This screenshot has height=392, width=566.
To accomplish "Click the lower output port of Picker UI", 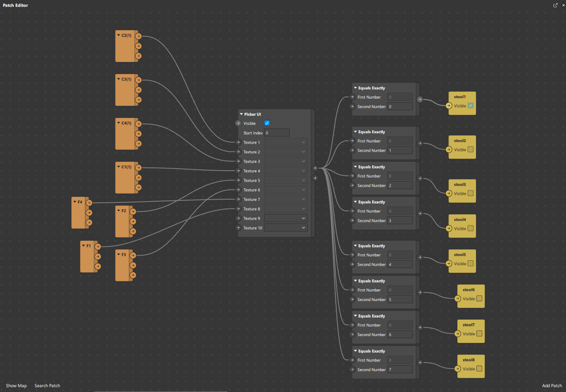I will [315, 178].
